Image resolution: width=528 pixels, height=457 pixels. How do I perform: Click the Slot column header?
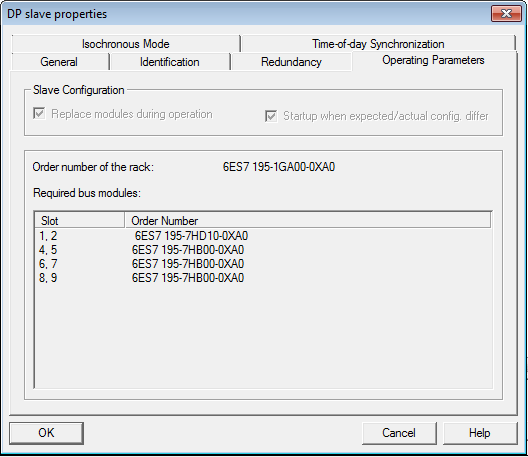[79, 221]
